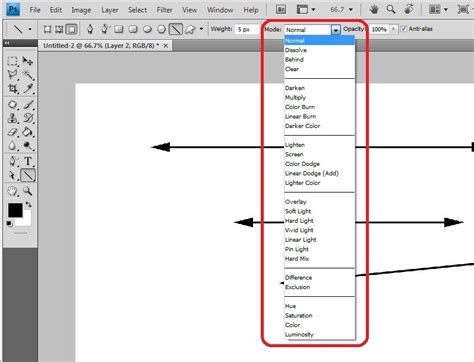Choose Overlay blend mode

pos(319,202)
